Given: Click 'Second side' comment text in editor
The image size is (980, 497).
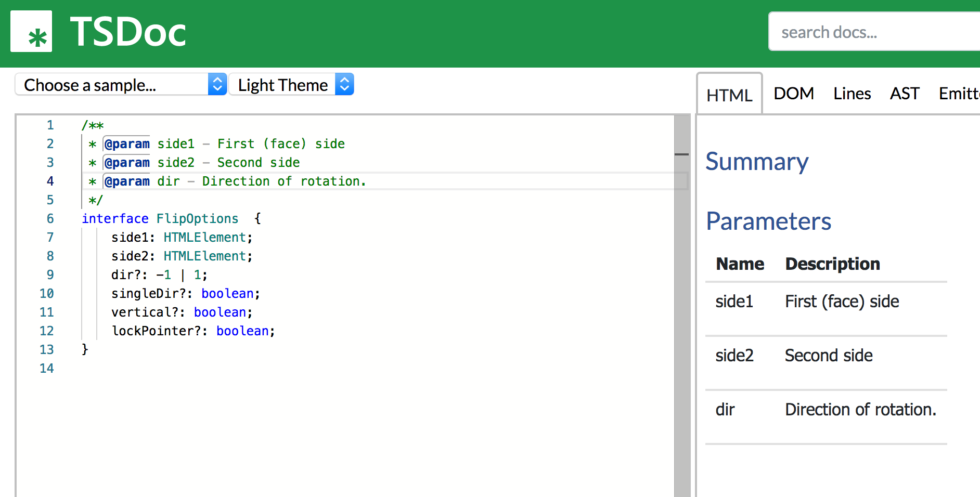Looking at the screenshot, I should 259,163.
